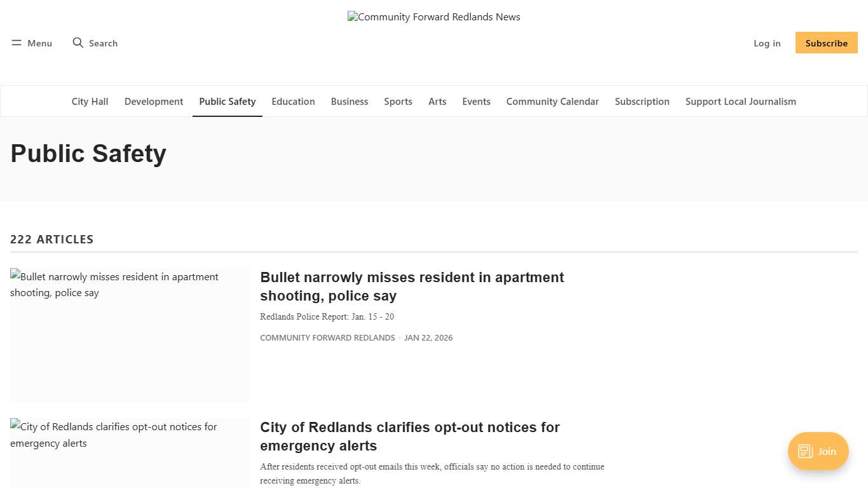Image resolution: width=868 pixels, height=488 pixels.
Task: Open the Sports section
Action: click(x=398, y=101)
